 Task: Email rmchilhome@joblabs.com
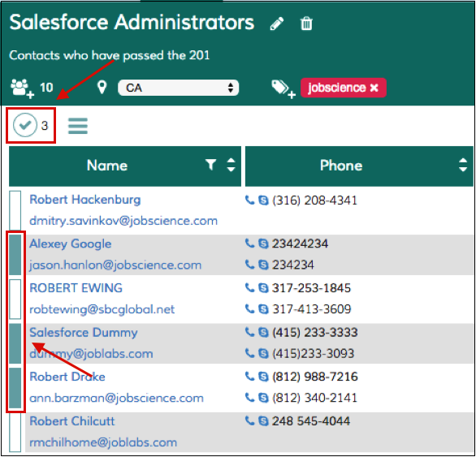pos(103,442)
